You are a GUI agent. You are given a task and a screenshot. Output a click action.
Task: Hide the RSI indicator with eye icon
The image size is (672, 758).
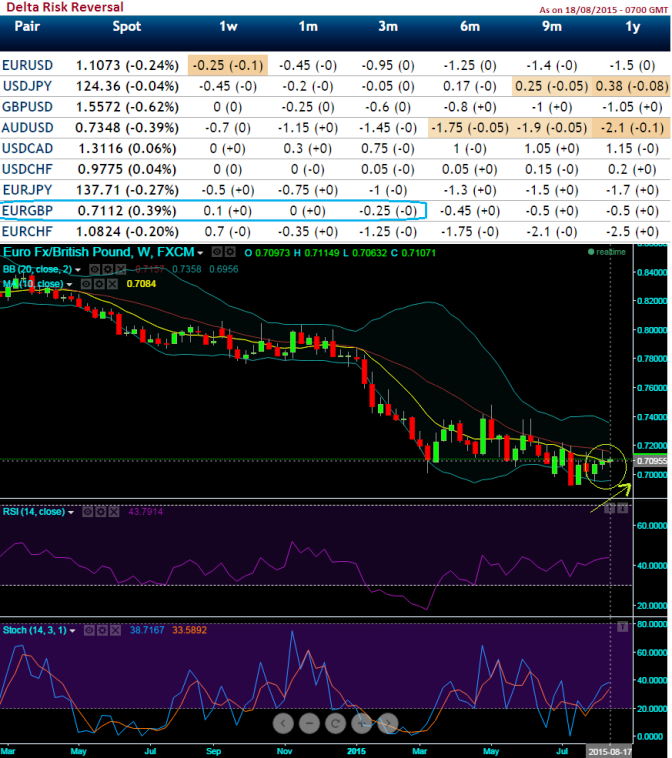coord(87,512)
